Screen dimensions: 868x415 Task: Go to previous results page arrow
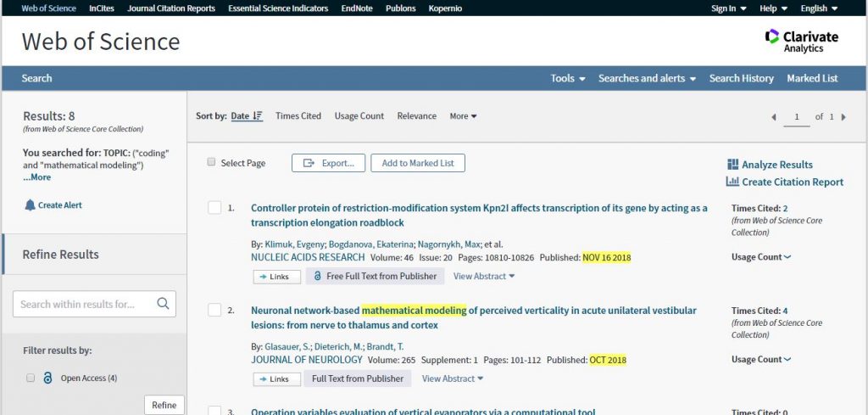[x=774, y=117]
